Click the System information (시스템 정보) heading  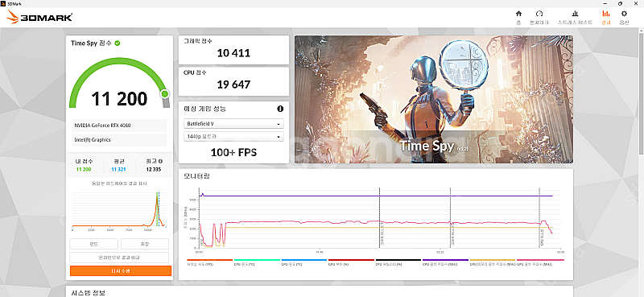(89, 293)
